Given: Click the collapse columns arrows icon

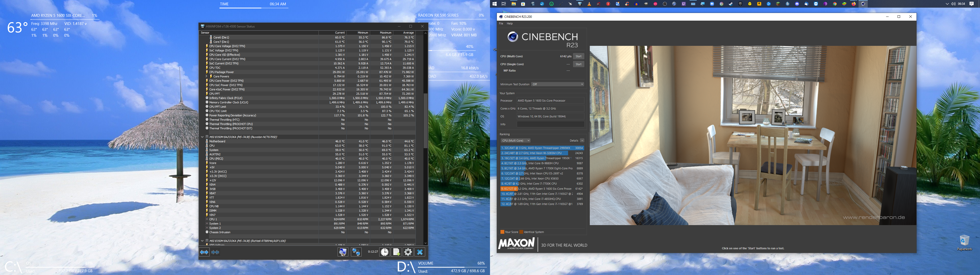Looking at the screenshot, I should (215, 252).
